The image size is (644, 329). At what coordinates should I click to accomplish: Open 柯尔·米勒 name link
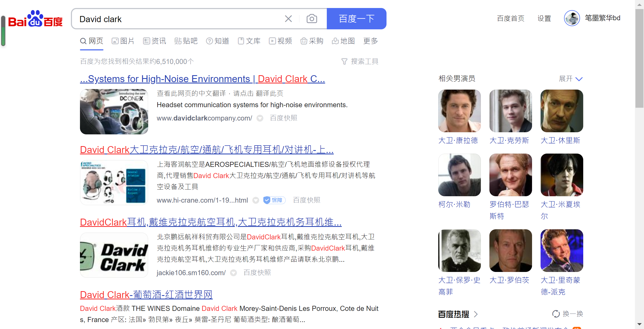(x=454, y=204)
